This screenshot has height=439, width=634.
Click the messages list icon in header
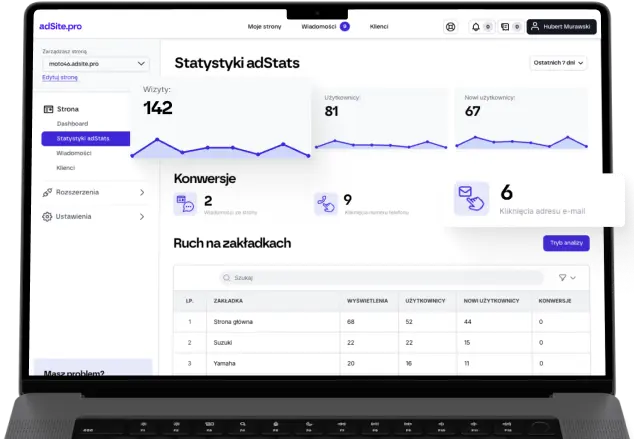[505, 27]
